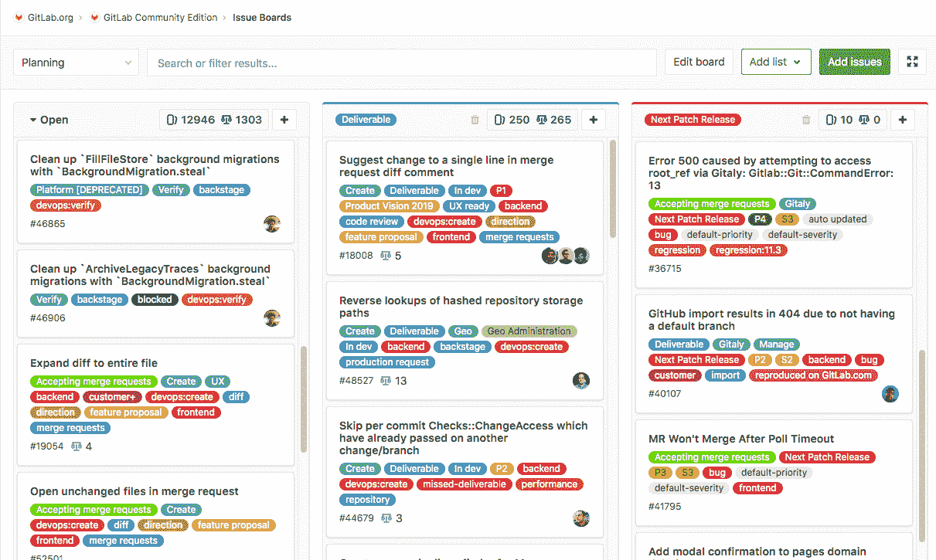The image size is (936, 560).
Task: Add a new issue to the Open list
Action: [284, 120]
